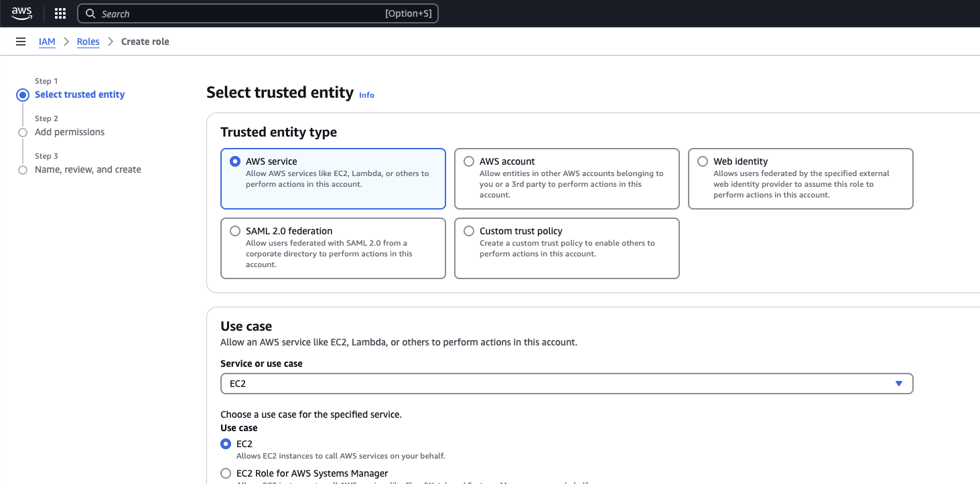Click the dropdown arrow in EC2 selector
Viewport: 980px width, 484px height.
click(x=899, y=384)
